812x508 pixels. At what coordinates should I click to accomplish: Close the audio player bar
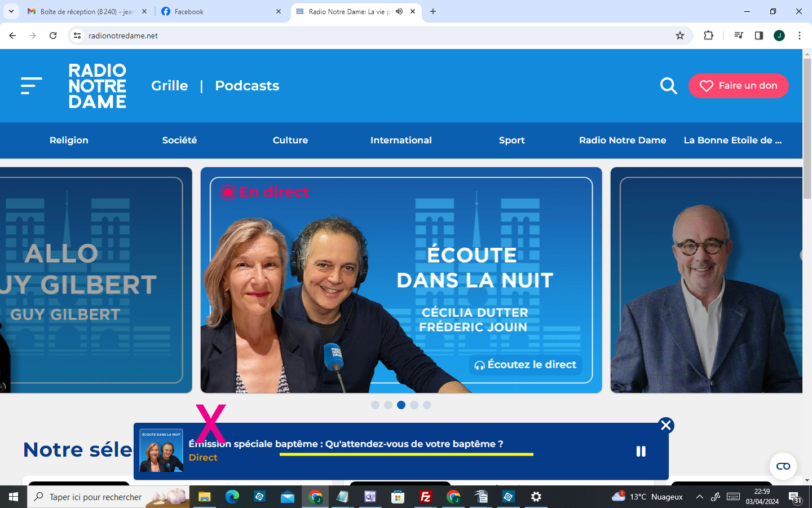(666, 425)
